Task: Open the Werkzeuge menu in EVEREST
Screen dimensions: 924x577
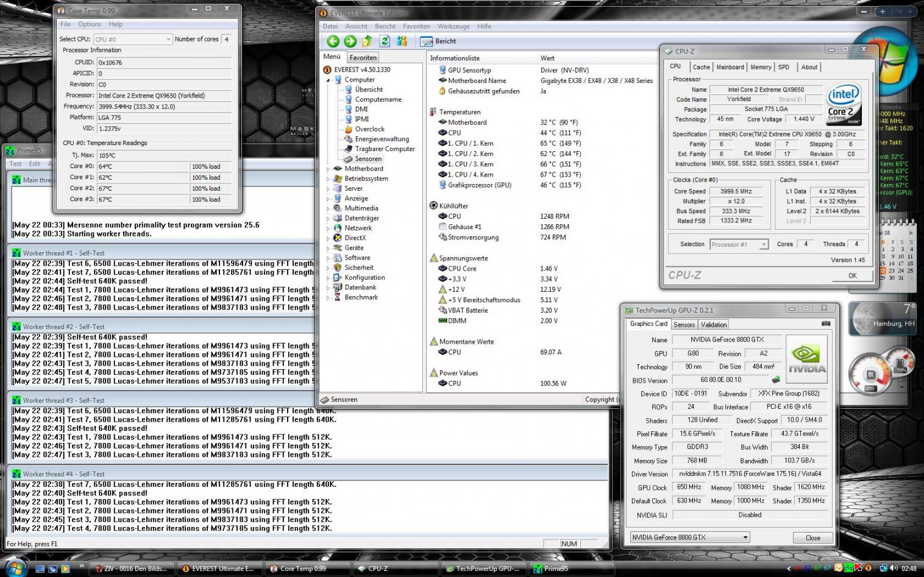Action: pyautogui.click(x=453, y=26)
